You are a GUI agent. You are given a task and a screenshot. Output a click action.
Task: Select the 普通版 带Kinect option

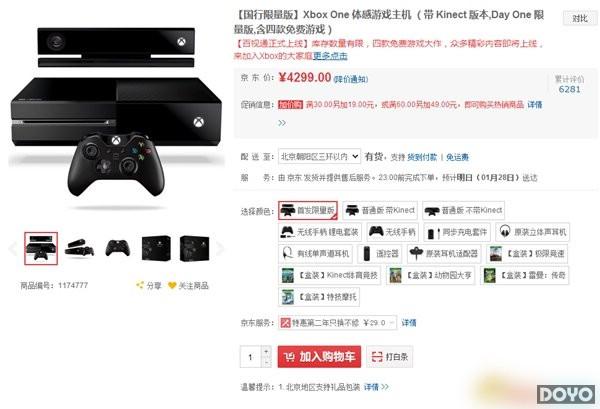pos(380,210)
